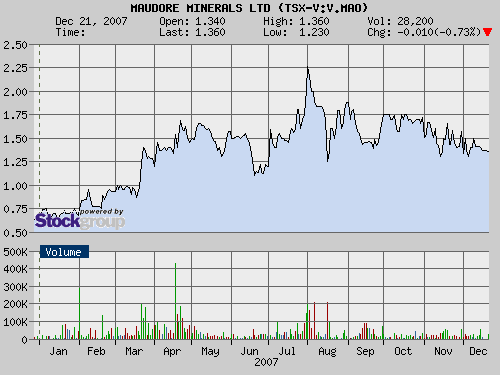Viewport: 500px width, 375px height.
Task: Click the 2007 year label
Action: [x=266, y=362]
